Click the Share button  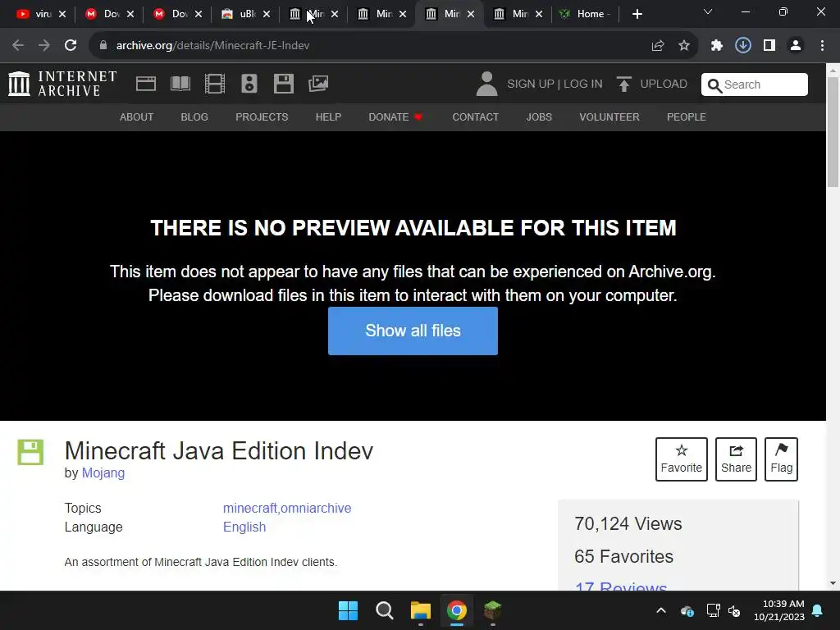(736, 459)
